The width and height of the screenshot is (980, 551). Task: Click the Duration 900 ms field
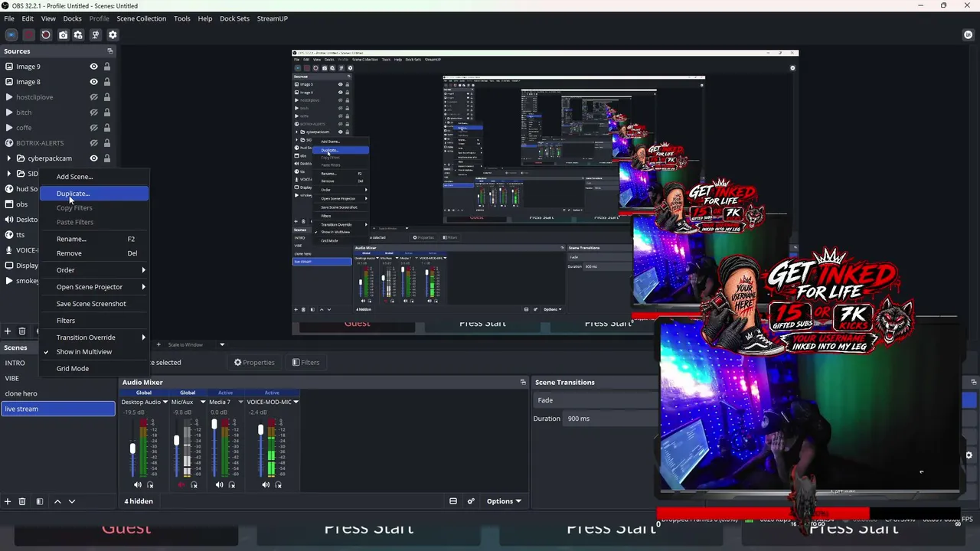pyautogui.click(x=609, y=419)
